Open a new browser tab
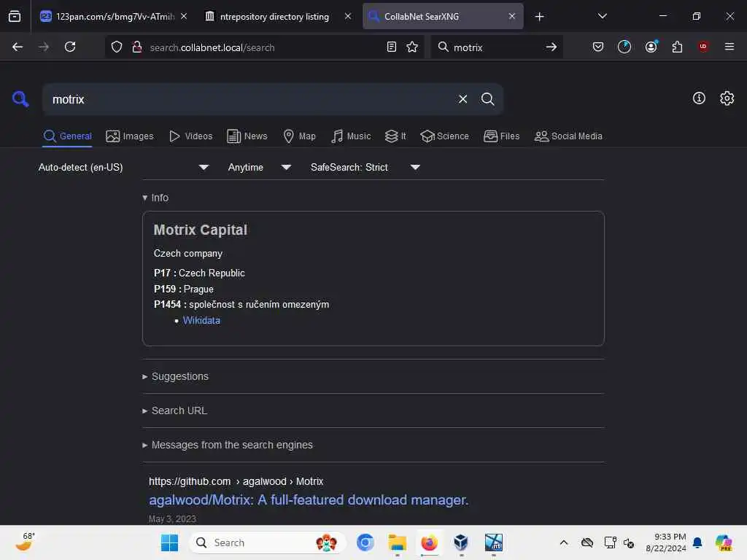Screen dimensions: 747x560 539,17
